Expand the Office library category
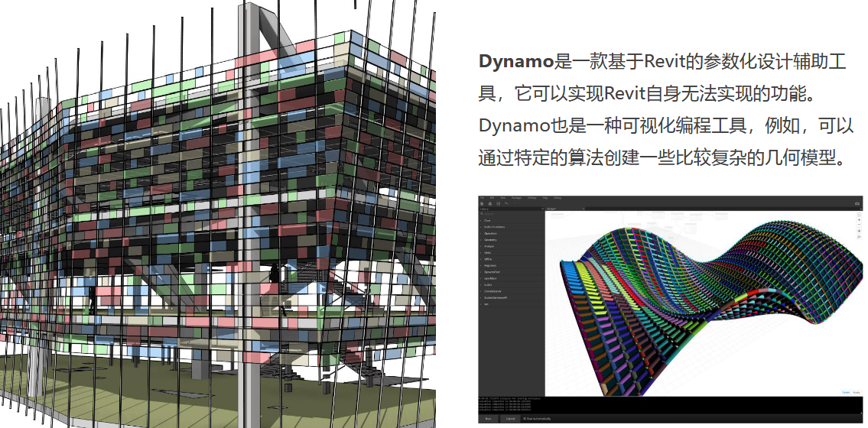The height and width of the screenshot is (428, 868). point(512,259)
